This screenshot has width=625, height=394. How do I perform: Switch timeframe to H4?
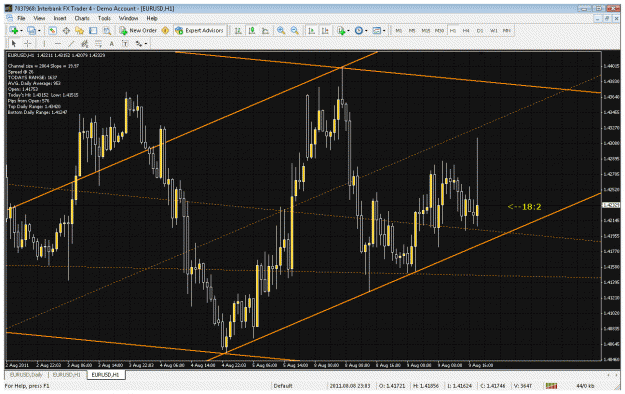(x=466, y=31)
